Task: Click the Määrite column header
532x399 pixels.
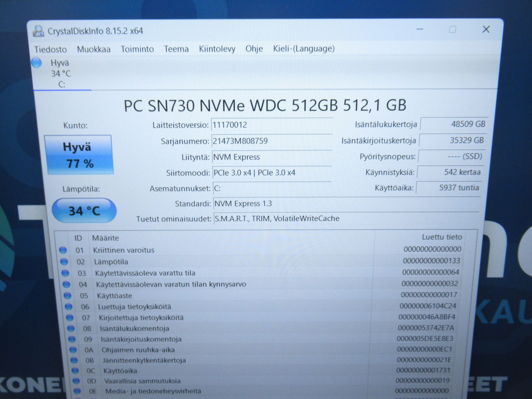Action: [105, 238]
